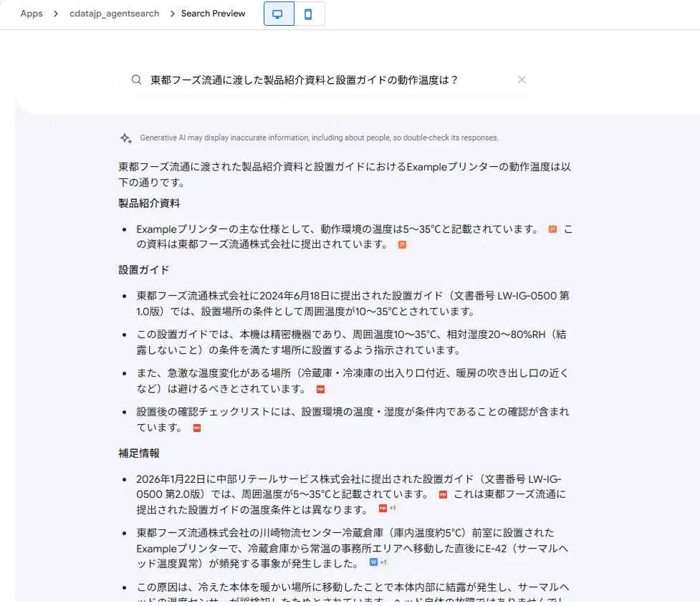This screenshot has height=606, width=700.
Task: Click the 補足情報 heading
Action: tap(139, 453)
